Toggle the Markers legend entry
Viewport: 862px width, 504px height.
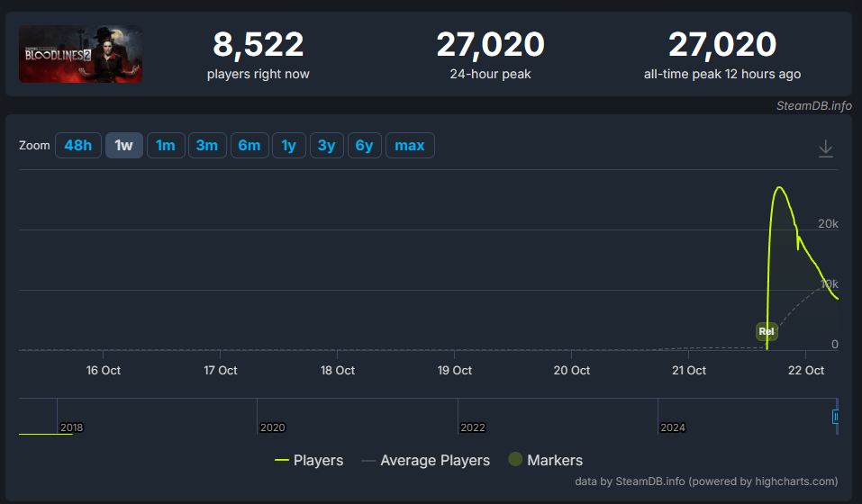(545, 460)
